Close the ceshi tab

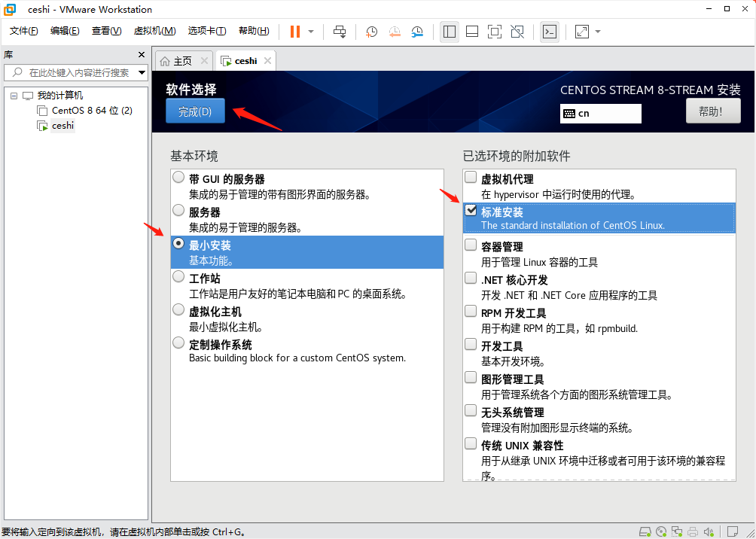tap(267, 61)
